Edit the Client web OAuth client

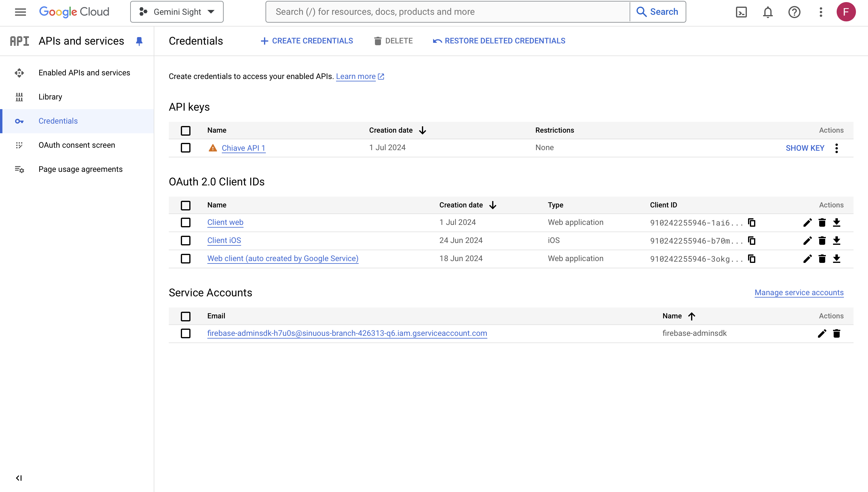807,222
